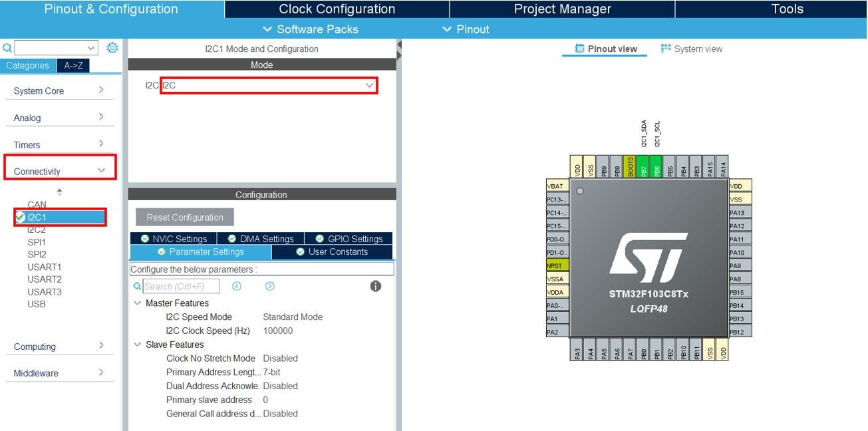Click the I2C Clock Speed value 100000

click(x=278, y=331)
